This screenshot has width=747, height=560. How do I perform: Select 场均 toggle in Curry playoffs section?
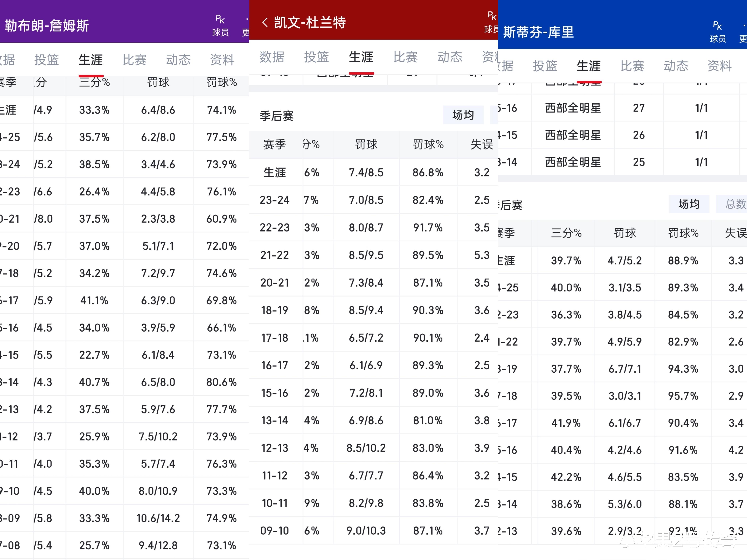coord(689,204)
